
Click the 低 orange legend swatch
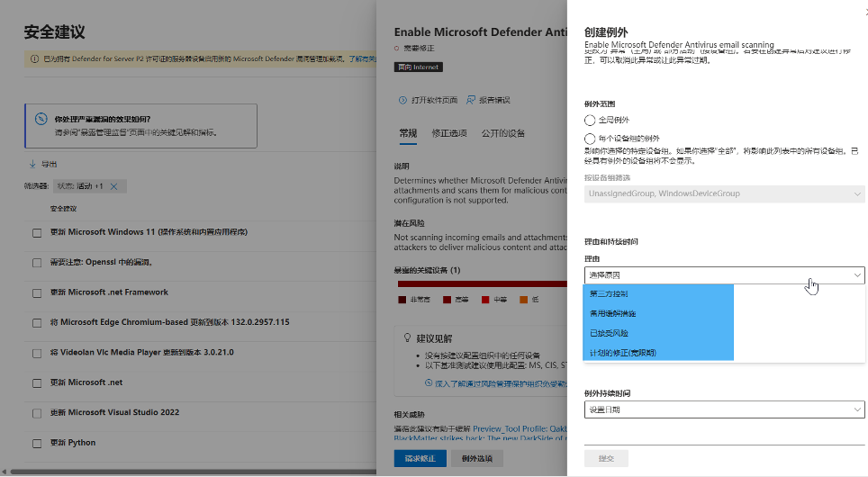[x=524, y=300]
